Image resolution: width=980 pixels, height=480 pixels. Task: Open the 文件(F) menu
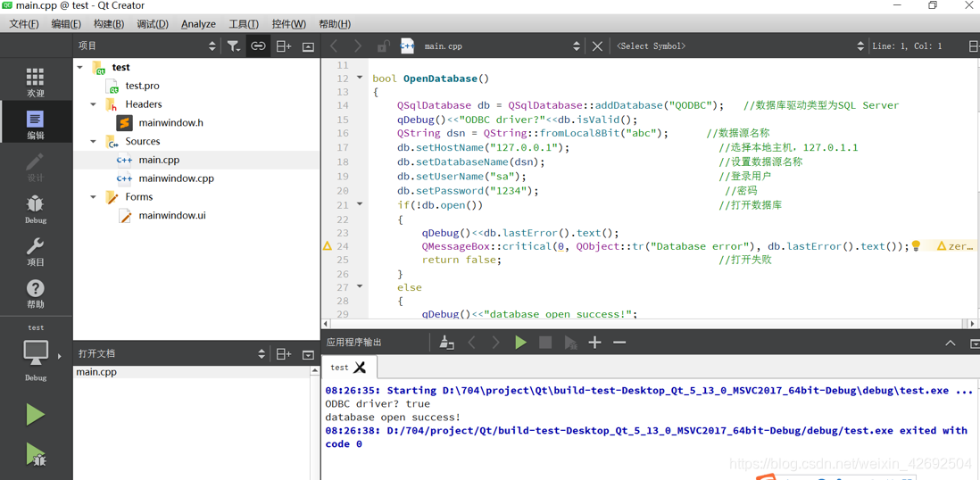(x=24, y=24)
